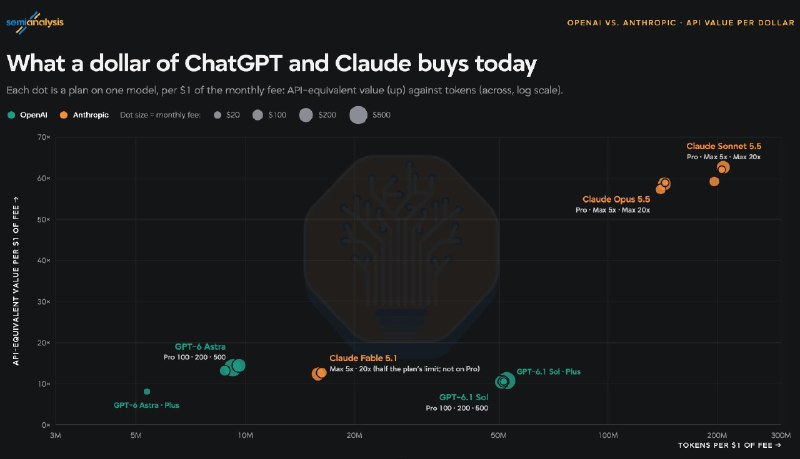Click the 10M x-axis tick label
The width and height of the screenshot is (800, 459).
point(245,436)
